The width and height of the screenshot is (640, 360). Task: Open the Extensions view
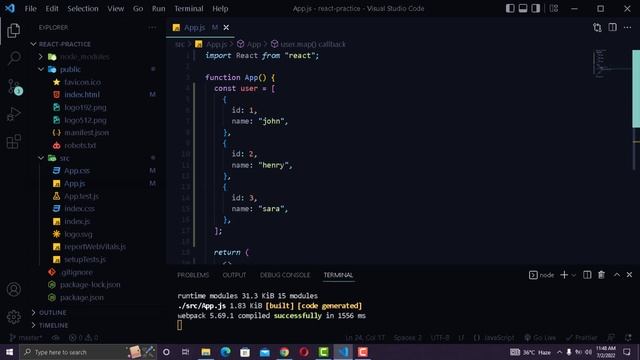click(13, 142)
